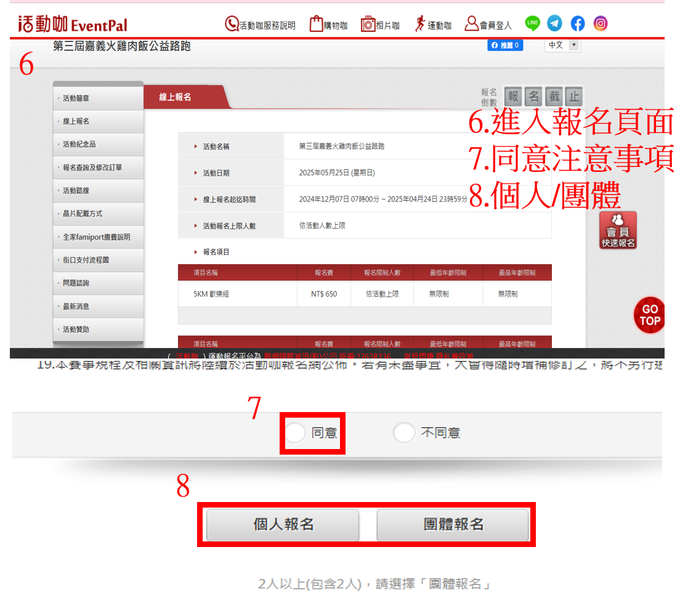Open the Facebook social icon
This screenshot has width=696, height=616.
(578, 24)
